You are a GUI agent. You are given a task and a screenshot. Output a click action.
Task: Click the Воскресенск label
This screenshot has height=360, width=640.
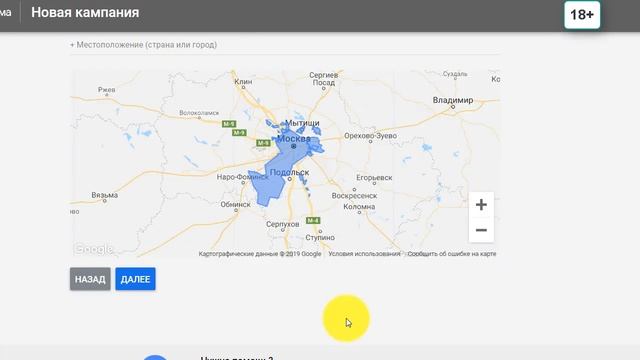tap(354, 196)
